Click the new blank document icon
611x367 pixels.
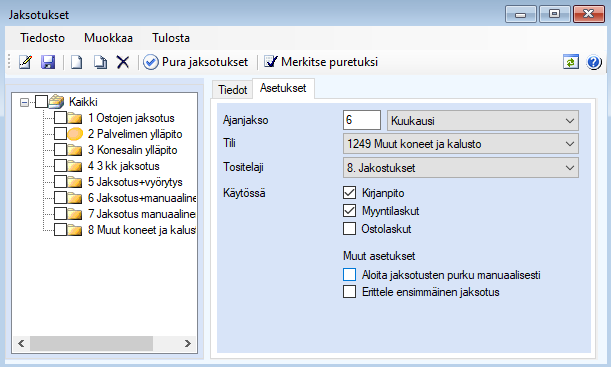pyautogui.click(x=76, y=62)
